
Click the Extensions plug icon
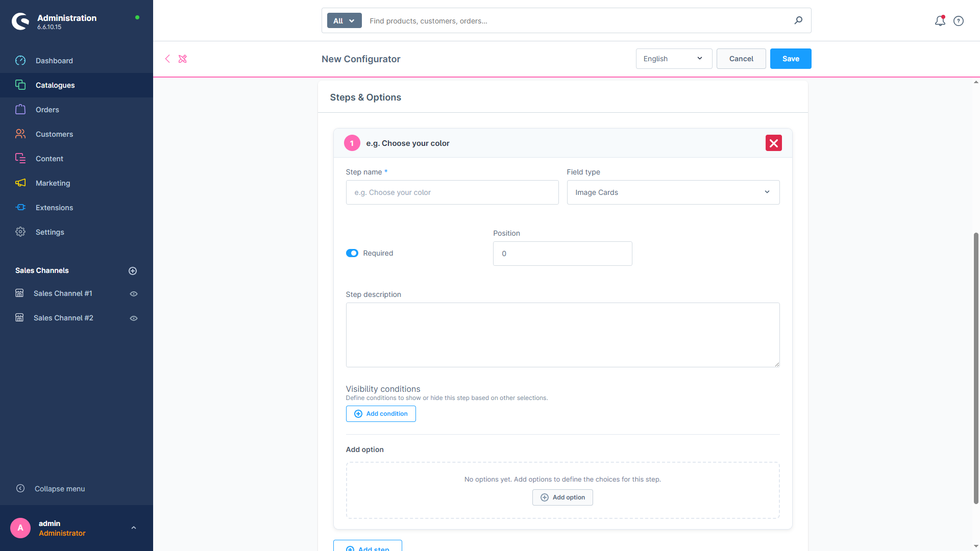coord(20,208)
